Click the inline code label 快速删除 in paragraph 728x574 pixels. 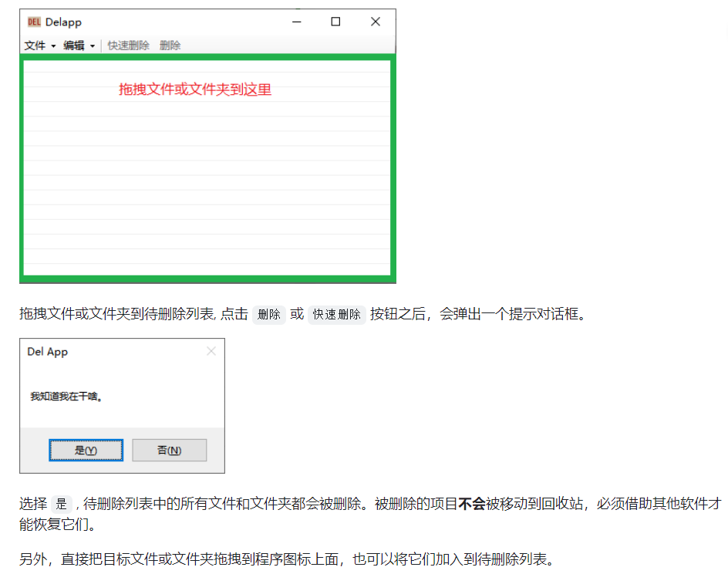pos(336,315)
